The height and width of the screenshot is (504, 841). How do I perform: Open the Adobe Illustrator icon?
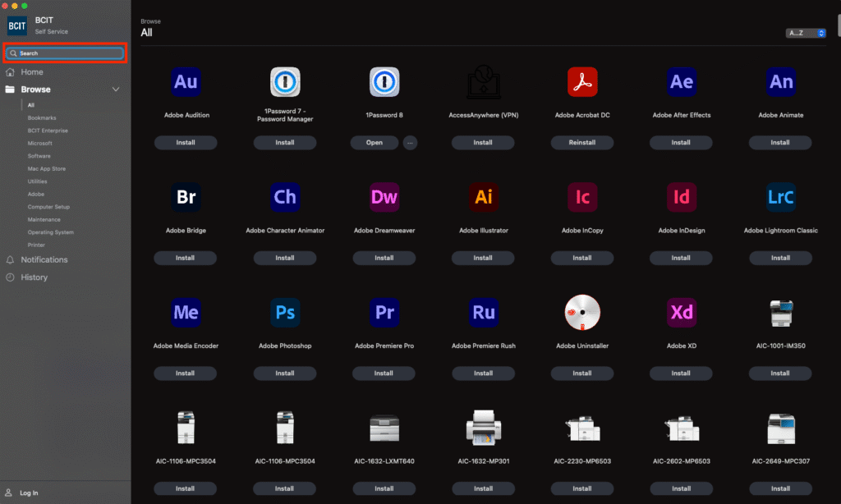(483, 197)
